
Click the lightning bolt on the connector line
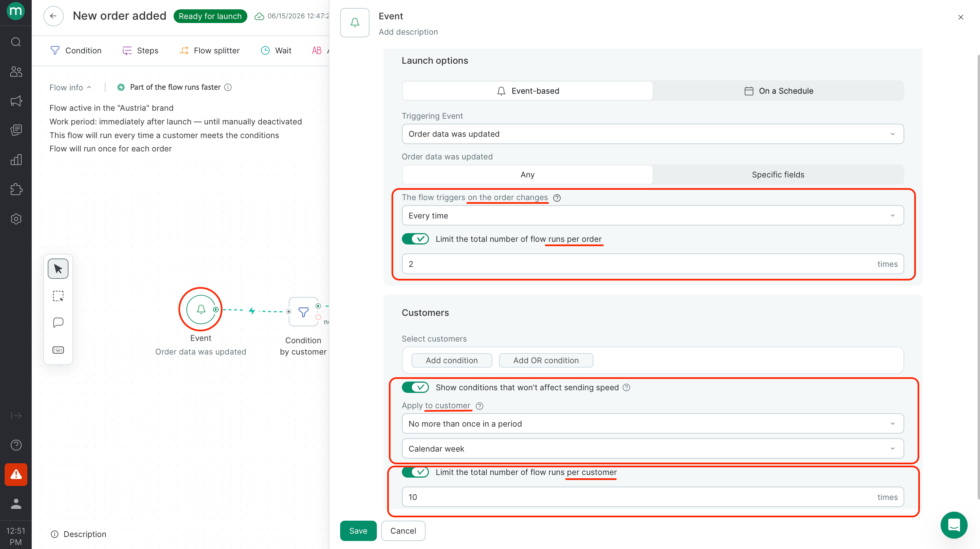[x=252, y=310]
